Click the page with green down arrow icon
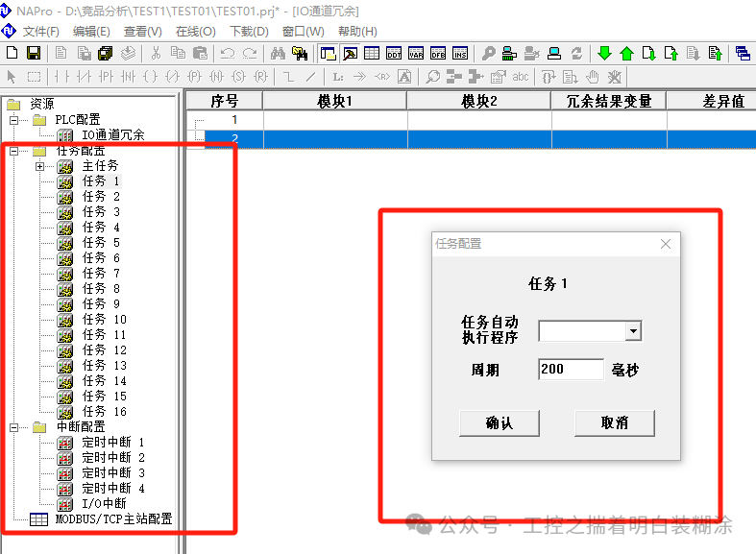Image resolution: width=756 pixels, height=554 pixels. point(648,53)
